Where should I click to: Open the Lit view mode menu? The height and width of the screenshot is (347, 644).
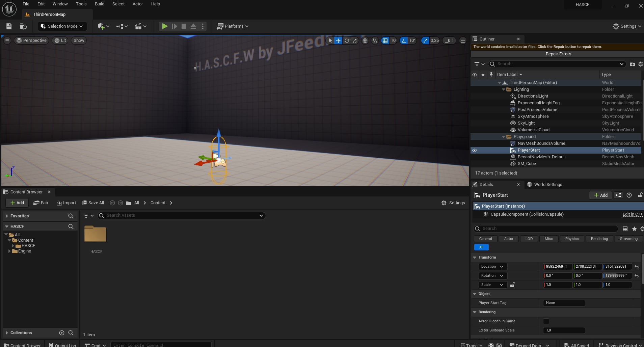coord(60,41)
